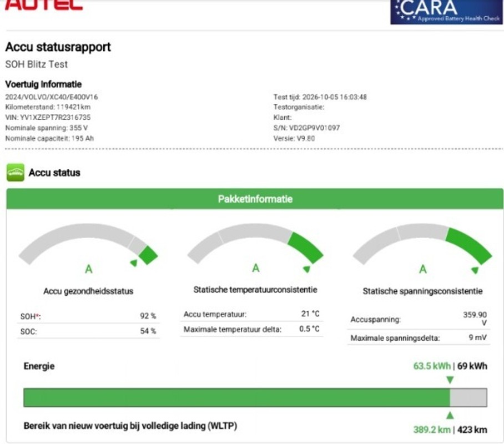Screen dimensions: 504x444
Task: Click the vehicle line "2024/VOLVO/XC40/E400V16"
Action: [52, 97]
